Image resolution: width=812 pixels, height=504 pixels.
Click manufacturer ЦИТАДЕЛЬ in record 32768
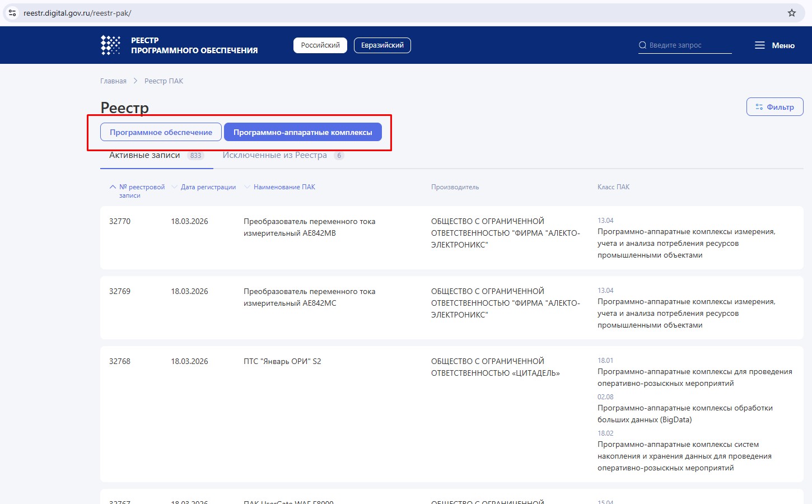tap(496, 367)
